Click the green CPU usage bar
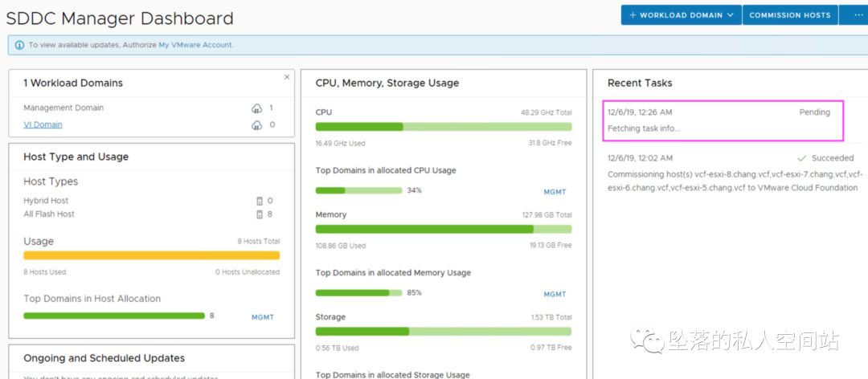This screenshot has height=379, width=868. point(443,127)
